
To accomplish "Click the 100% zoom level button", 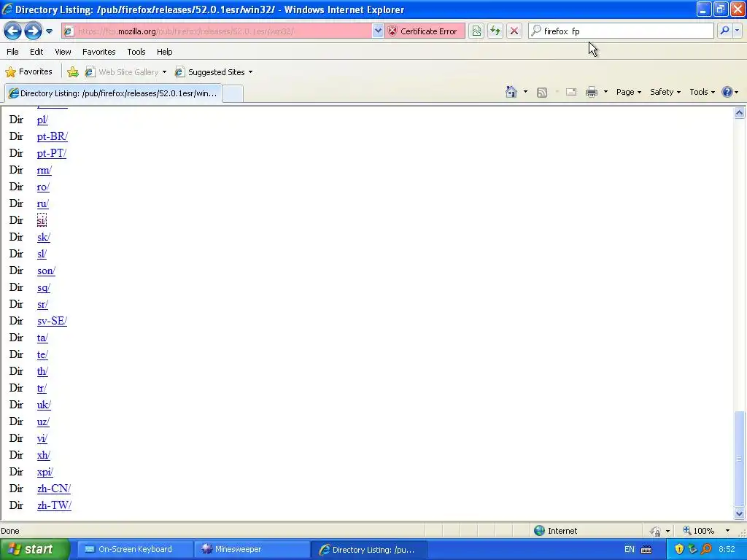I will 699,531.
